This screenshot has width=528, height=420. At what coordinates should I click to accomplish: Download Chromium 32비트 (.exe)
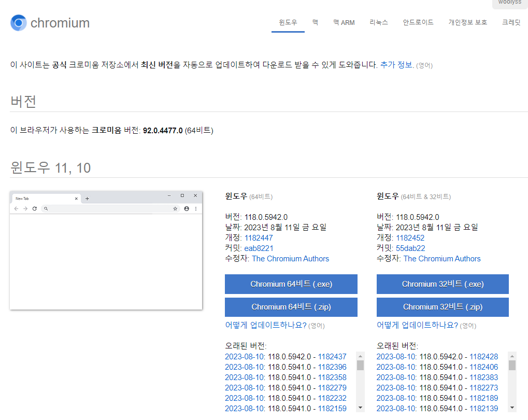click(443, 284)
